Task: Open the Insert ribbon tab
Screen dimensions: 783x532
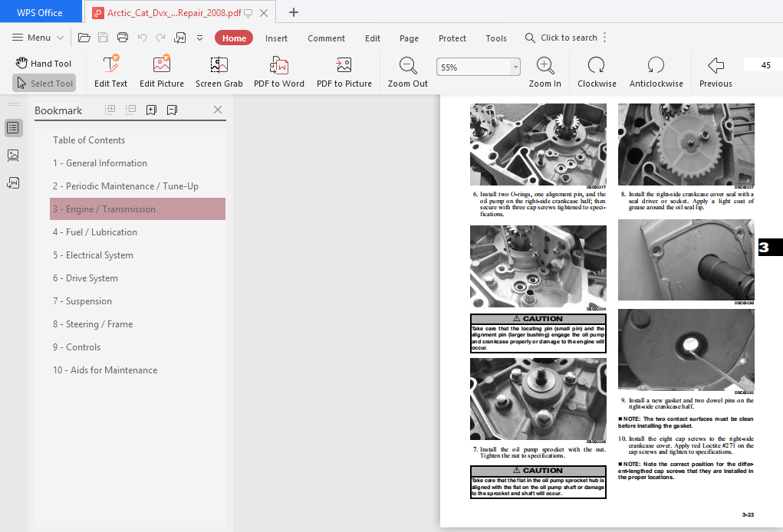Action: click(x=276, y=38)
